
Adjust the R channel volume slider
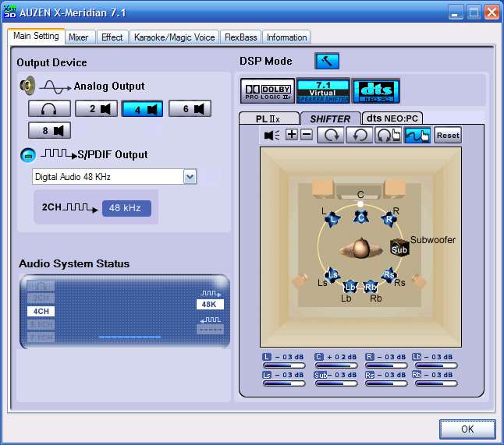click(x=386, y=366)
